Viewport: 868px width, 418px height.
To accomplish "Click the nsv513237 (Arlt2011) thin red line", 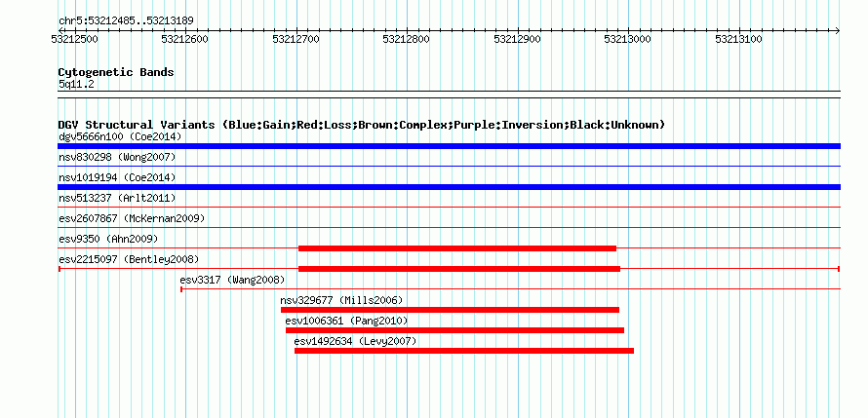I will point(449,207).
